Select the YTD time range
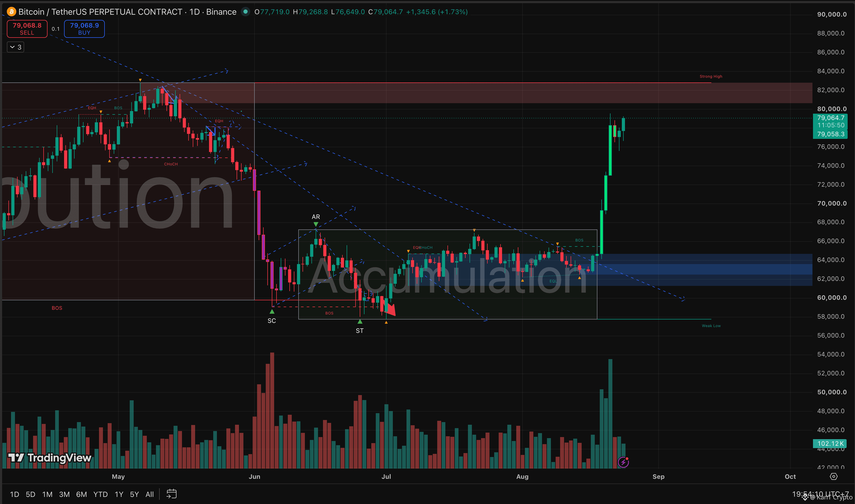 101,494
